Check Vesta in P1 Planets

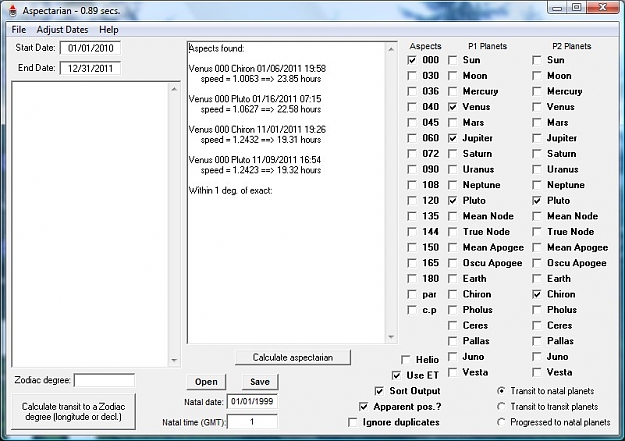[452, 372]
